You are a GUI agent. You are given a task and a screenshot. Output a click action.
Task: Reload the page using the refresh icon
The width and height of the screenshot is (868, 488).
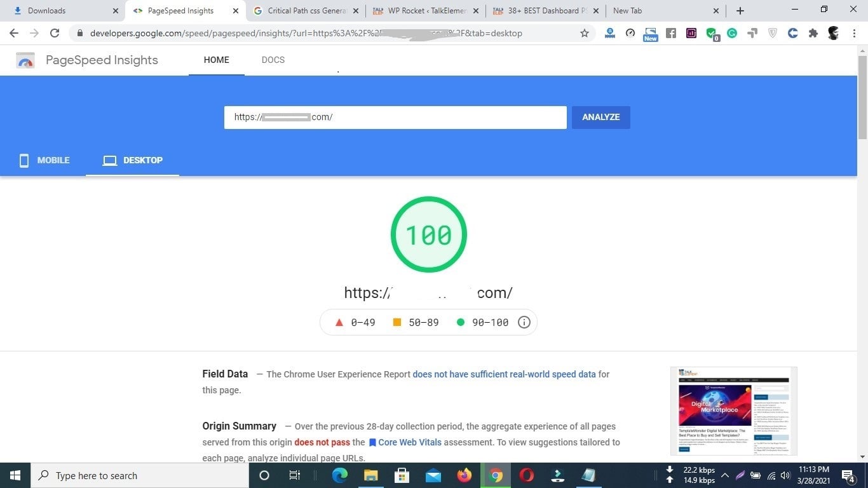tap(55, 33)
